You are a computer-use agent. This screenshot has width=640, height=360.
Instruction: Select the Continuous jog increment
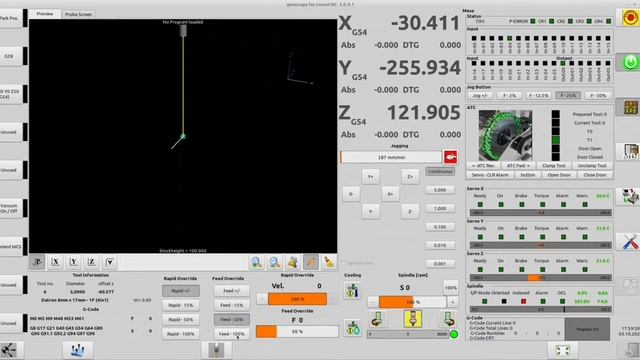440,171
